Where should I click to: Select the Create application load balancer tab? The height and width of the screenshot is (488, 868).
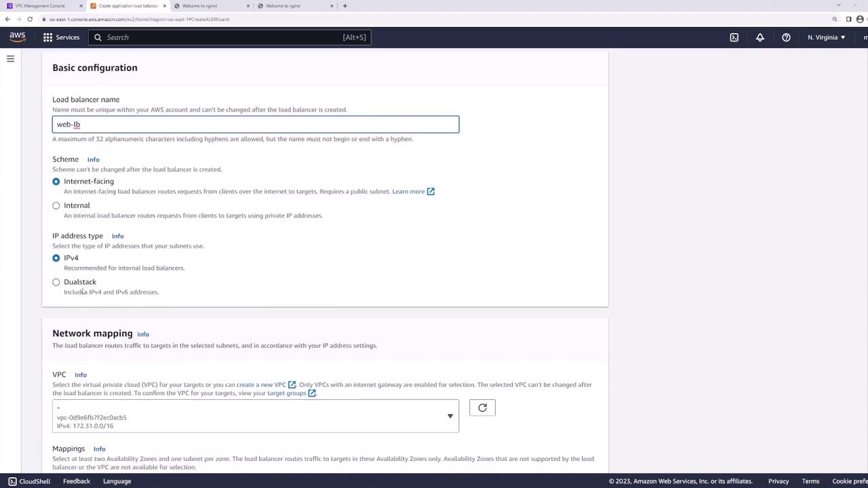128,6
